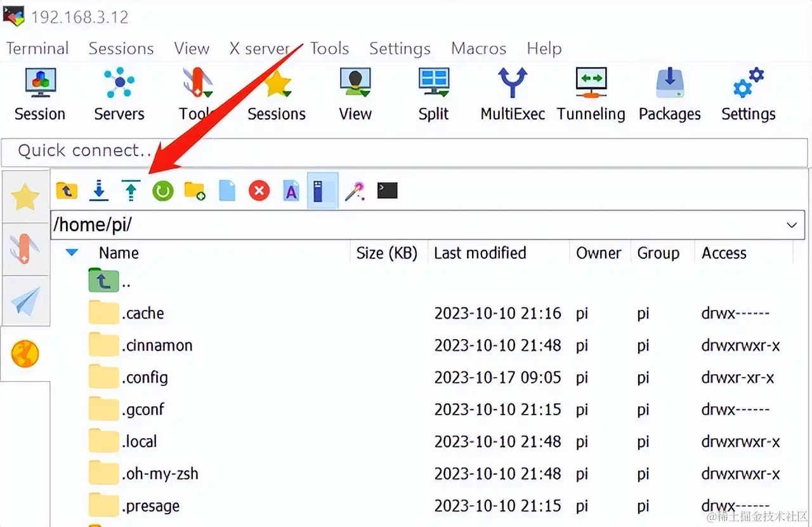This screenshot has width=812, height=527.
Task: Select the star favorites sidebar tab
Action: pyautogui.click(x=25, y=197)
